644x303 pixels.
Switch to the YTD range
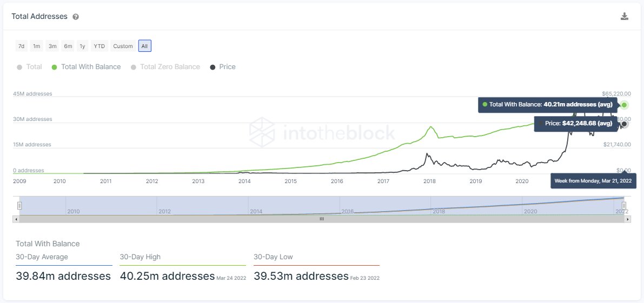tap(99, 46)
